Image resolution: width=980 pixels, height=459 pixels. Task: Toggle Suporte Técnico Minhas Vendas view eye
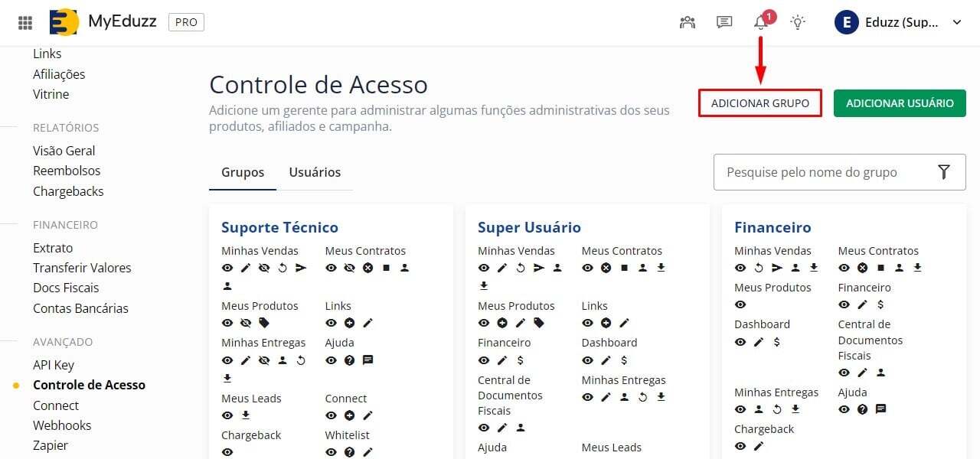pyautogui.click(x=227, y=268)
